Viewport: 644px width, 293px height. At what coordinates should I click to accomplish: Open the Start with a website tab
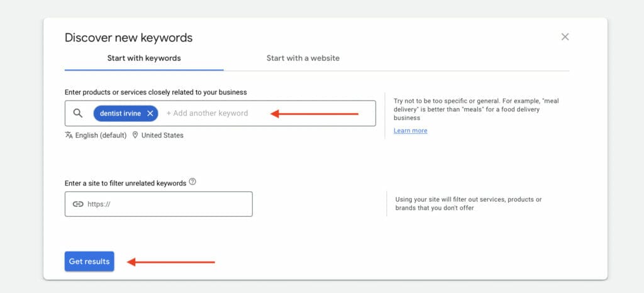click(303, 58)
